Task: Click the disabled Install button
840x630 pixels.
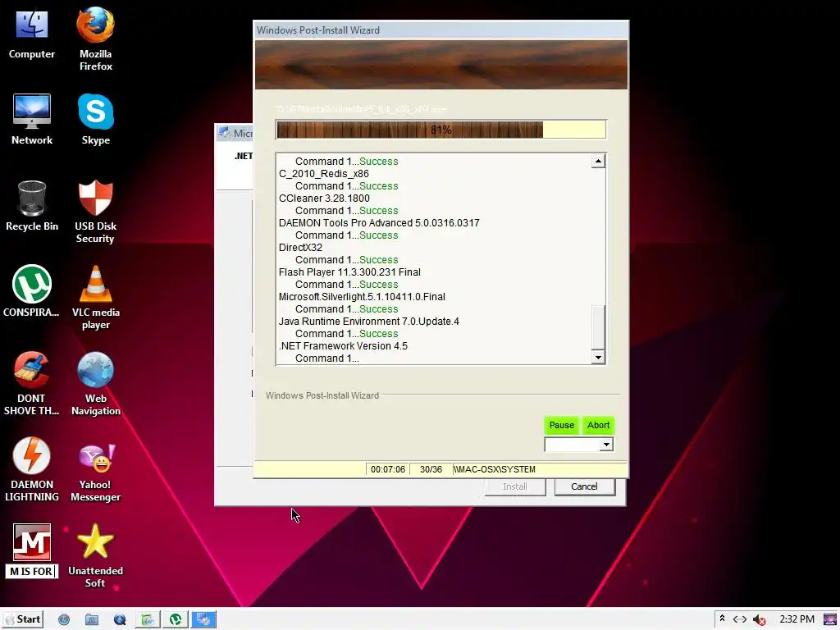Action: (515, 486)
